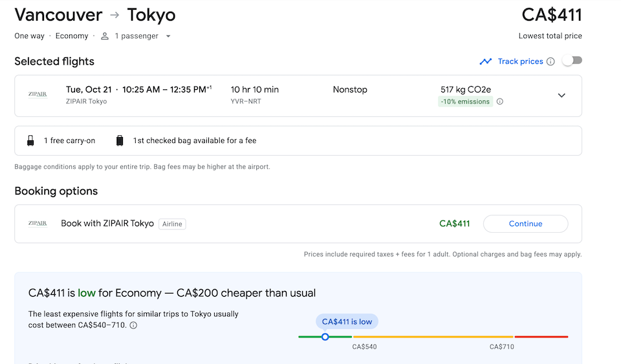The height and width of the screenshot is (364, 621).
Task: Click the carry-on bag icon
Action: point(30,140)
